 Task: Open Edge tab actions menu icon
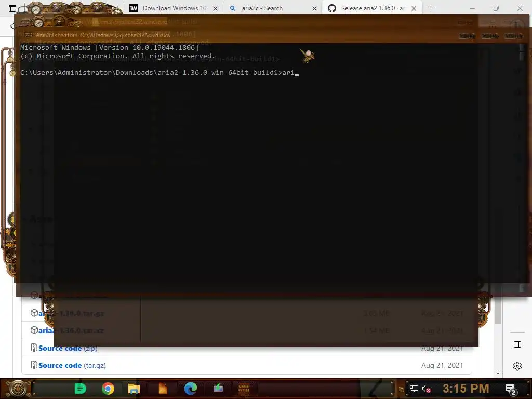(12, 8)
